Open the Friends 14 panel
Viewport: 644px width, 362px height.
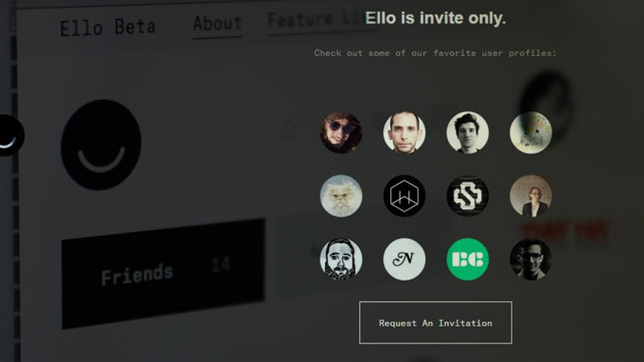click(163, 274)
